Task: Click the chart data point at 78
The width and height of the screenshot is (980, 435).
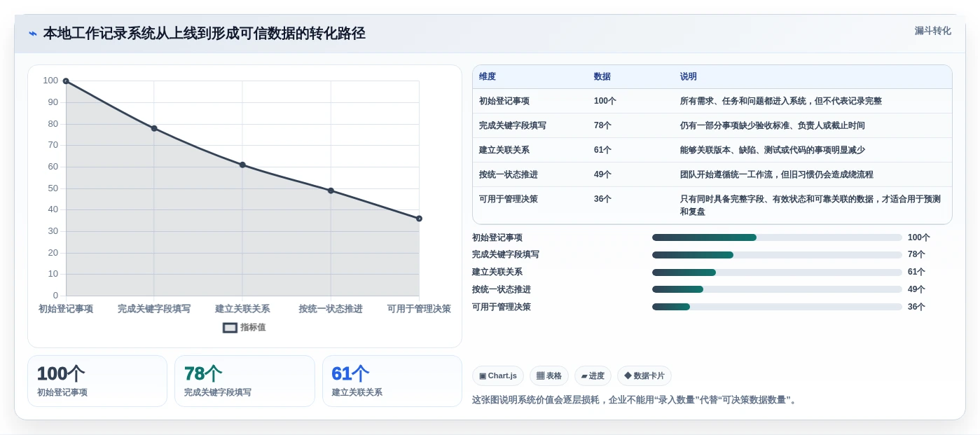Action: 154,128
